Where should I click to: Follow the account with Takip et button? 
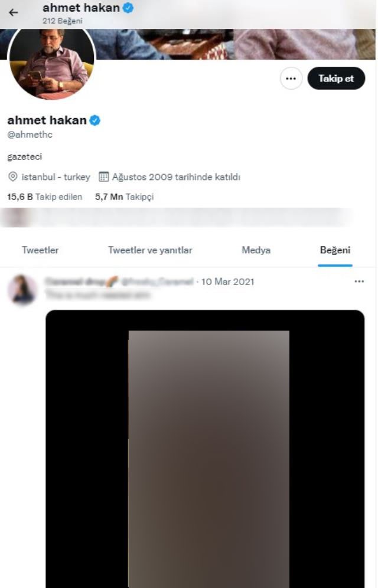[336, 79]
